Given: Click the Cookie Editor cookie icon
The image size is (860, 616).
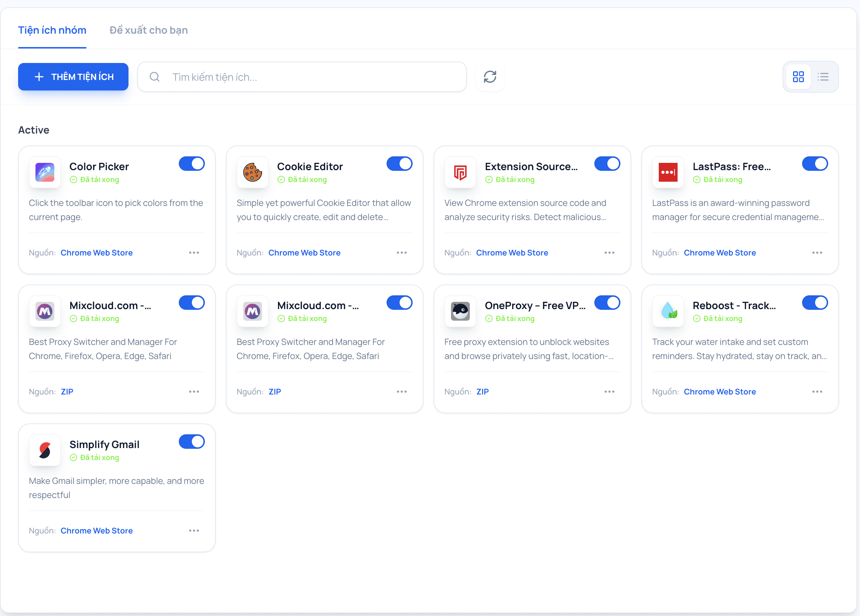Looking at the screenshot, I should tap(253, 172).
